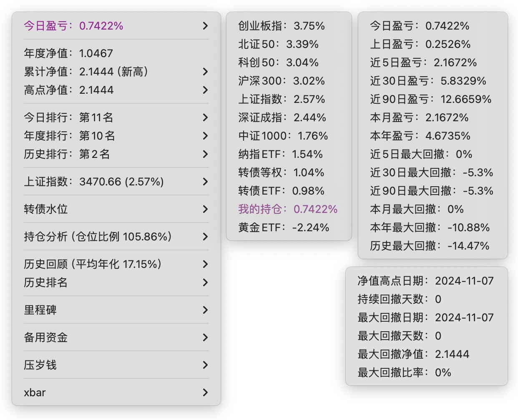Expand the 今日盈亏 submenu chevron
This screenshot has width=518, height=420.
point(205,26)
